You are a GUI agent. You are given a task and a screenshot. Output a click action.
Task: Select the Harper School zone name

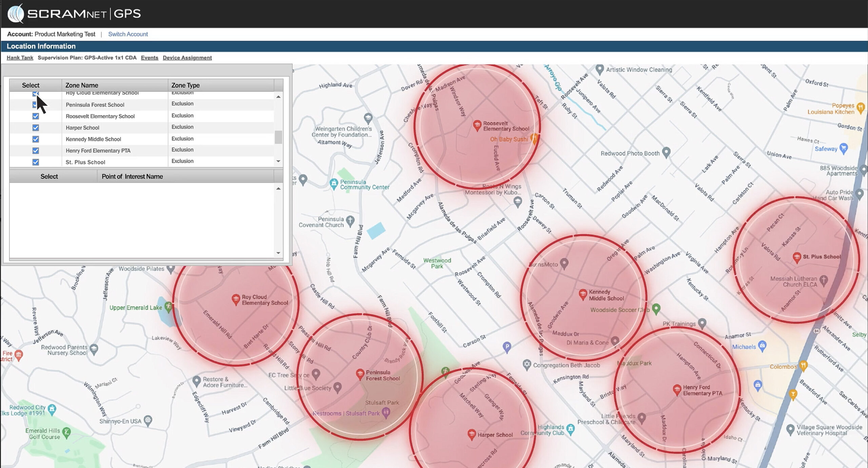[82, 128]
